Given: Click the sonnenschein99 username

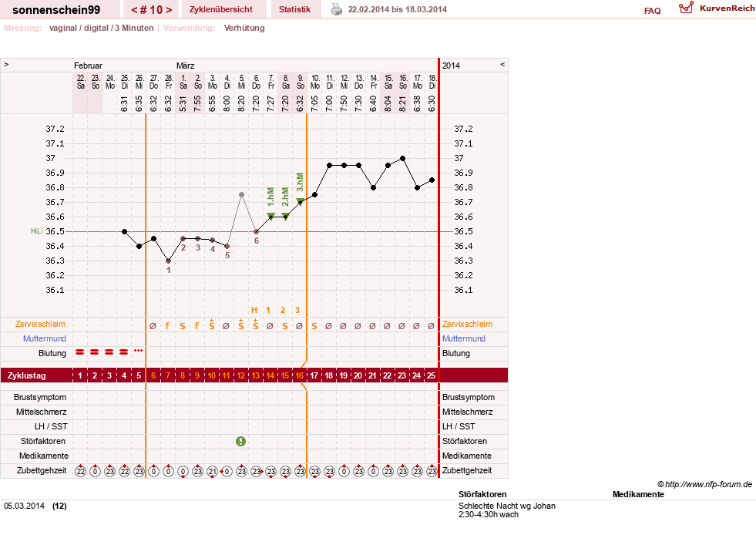Looking at the screenshot, I should [x=56, y=10].
